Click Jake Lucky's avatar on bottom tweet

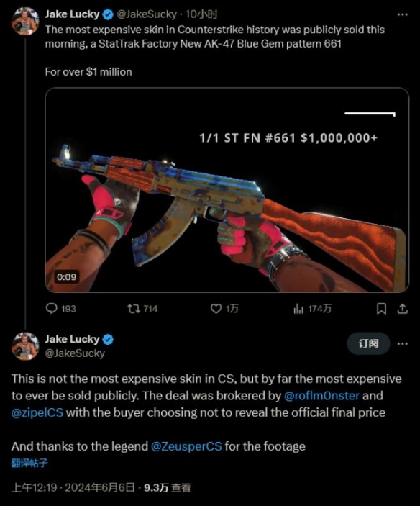(x=25, y=346)
